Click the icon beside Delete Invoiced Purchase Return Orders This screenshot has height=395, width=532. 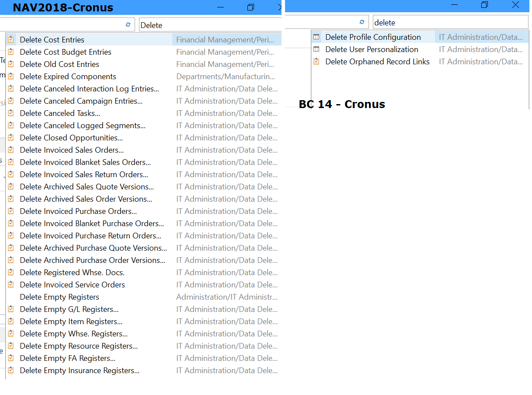coord(11,235)
